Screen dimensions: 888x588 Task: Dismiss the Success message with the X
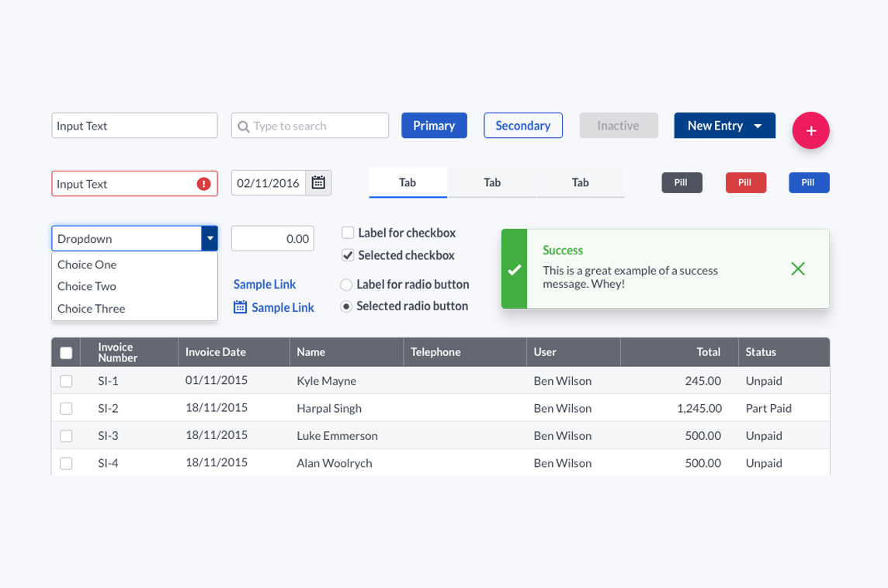(x=798, y=269)
